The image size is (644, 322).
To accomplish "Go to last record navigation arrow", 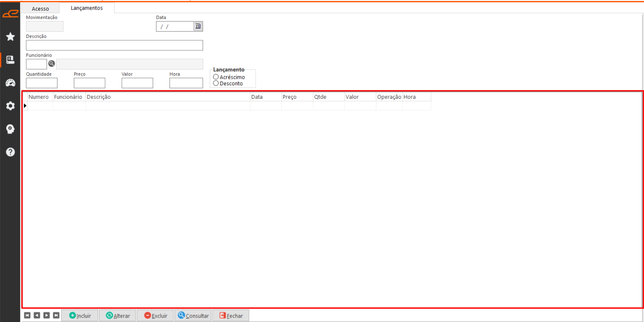I will tap(56, 315).
